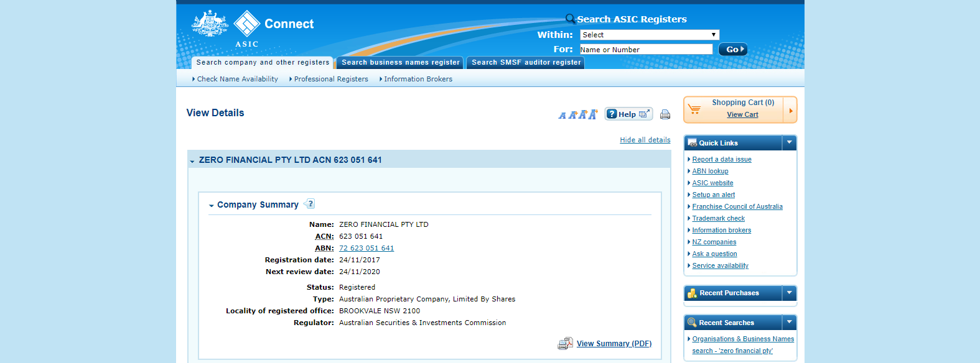Open ASIC website quick link
Image resolution: width=980 pixels, height=363 pixels.
pos(712,183)
